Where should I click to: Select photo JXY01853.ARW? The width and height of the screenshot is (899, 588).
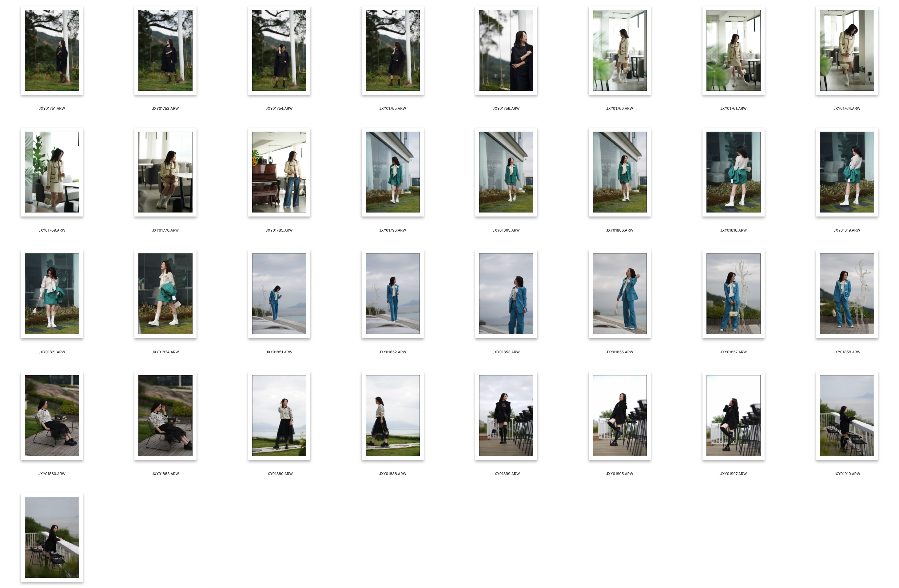pyautogui.click(x=506, y=293)
